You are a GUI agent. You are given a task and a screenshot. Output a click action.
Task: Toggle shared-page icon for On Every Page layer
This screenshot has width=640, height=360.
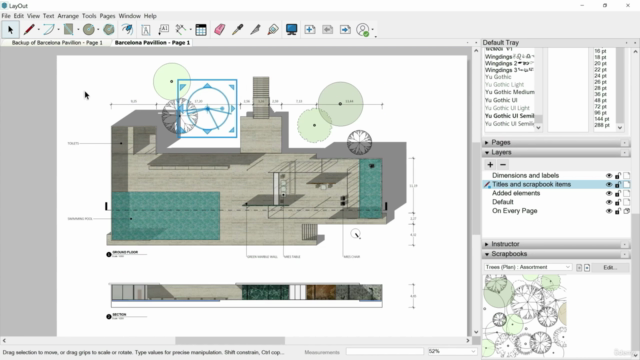(627, 211)
